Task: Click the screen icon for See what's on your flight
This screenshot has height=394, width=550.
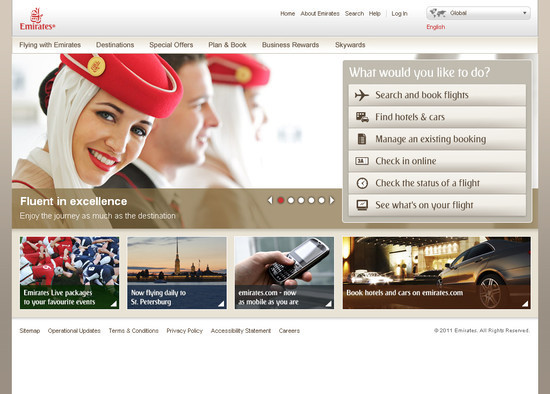Action: click(x=362, y=205)
